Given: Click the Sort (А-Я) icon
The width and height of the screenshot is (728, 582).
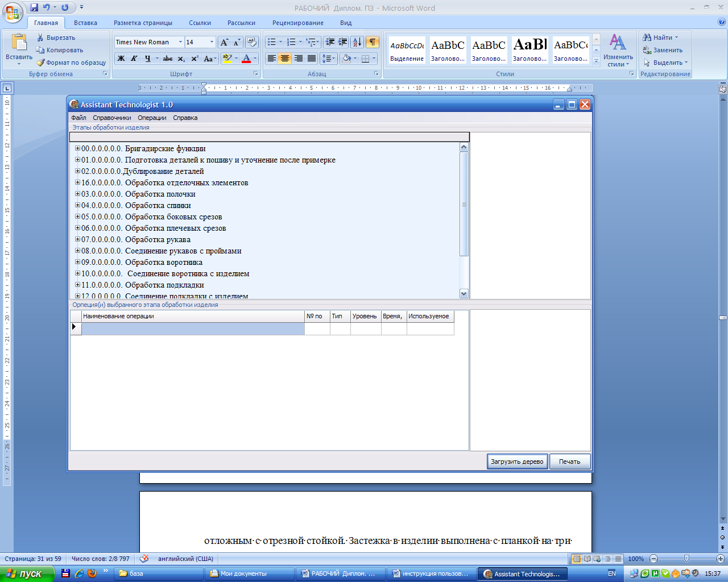Looking at the screenshot, I should [x=357, y=42].
